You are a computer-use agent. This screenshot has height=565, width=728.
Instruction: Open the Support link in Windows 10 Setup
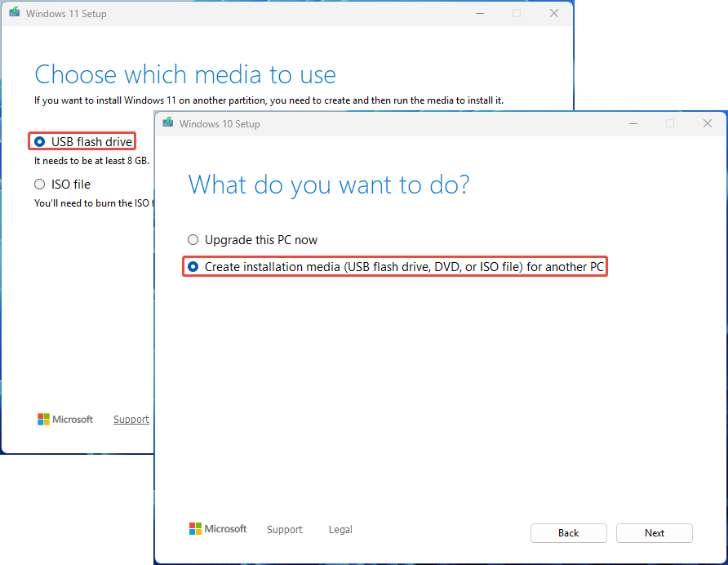point(284,529)
